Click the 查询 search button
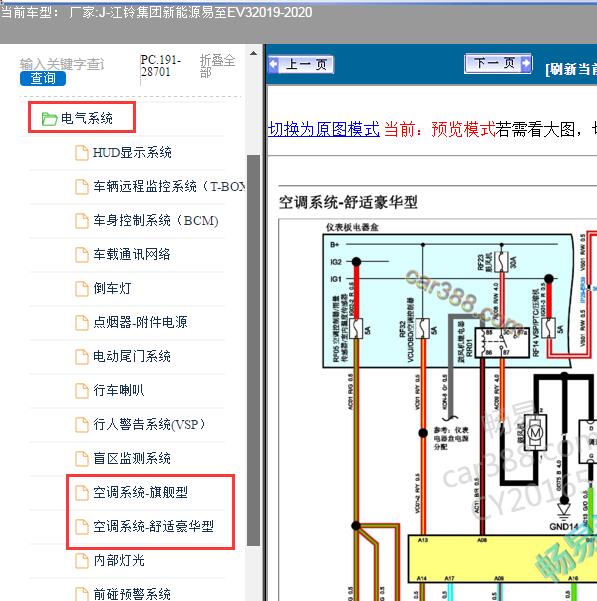Viewport: 597px width, 601px height. 43,78
